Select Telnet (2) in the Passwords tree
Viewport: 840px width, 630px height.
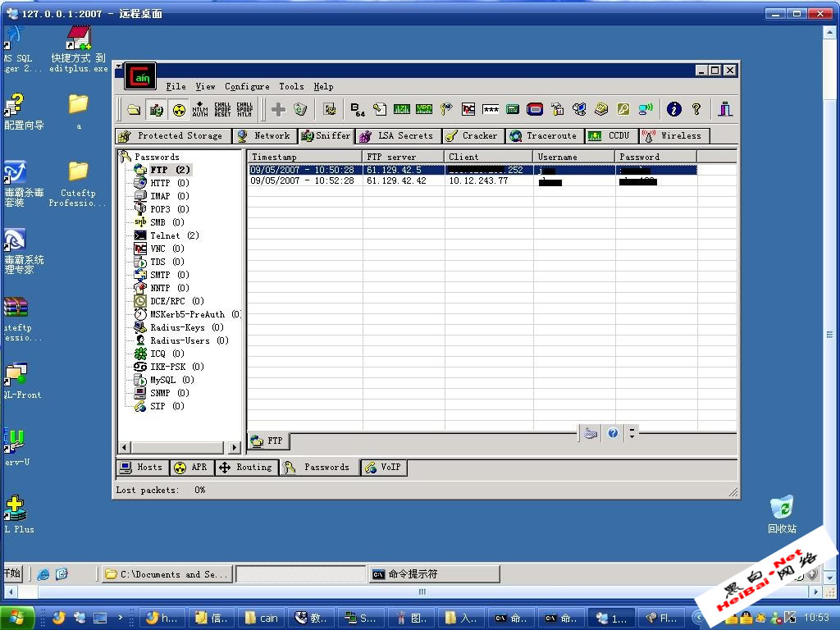point(174,235)
